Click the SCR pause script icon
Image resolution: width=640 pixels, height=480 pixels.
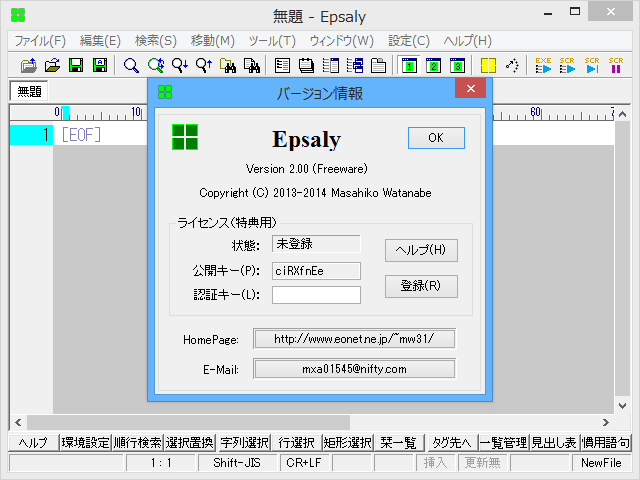pyautogui.click(x=616, y=65)
